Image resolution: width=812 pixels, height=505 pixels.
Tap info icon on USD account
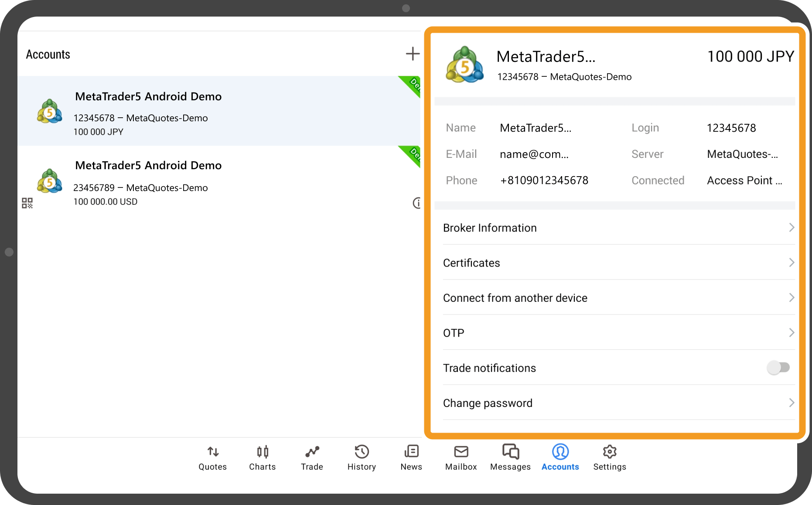416,203
